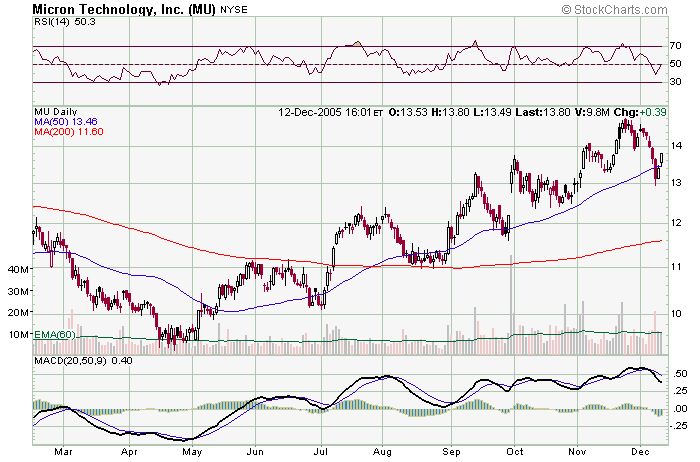
Task: Click the Sep month label
Action: pyautogui.click(x=451, y=452)
